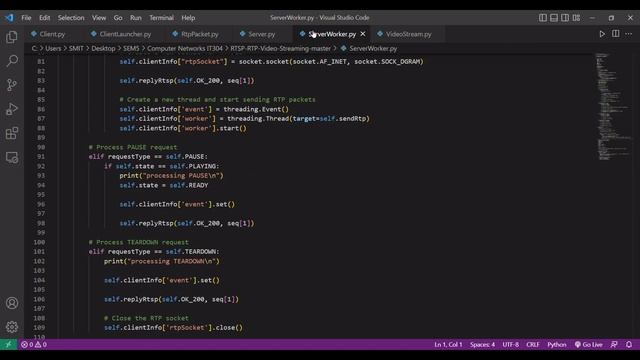Split the editor to the right
The image size is (640, 360).
(616, 34)
